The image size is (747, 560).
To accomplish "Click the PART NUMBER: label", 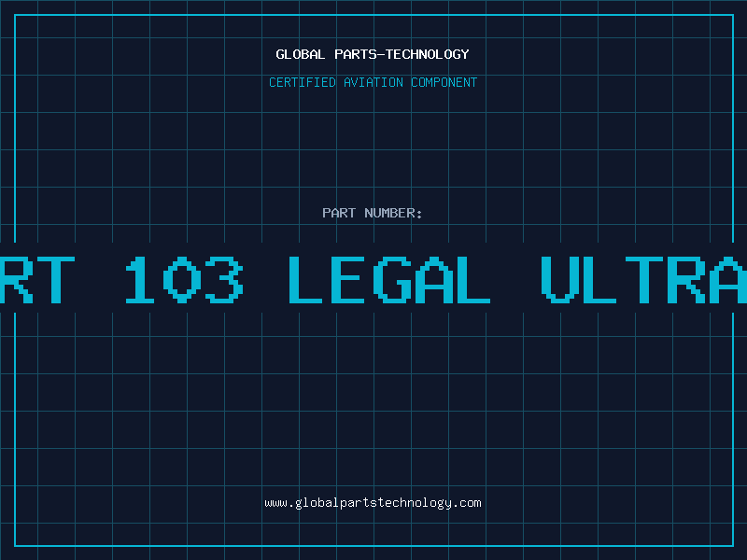I will 373,213.
